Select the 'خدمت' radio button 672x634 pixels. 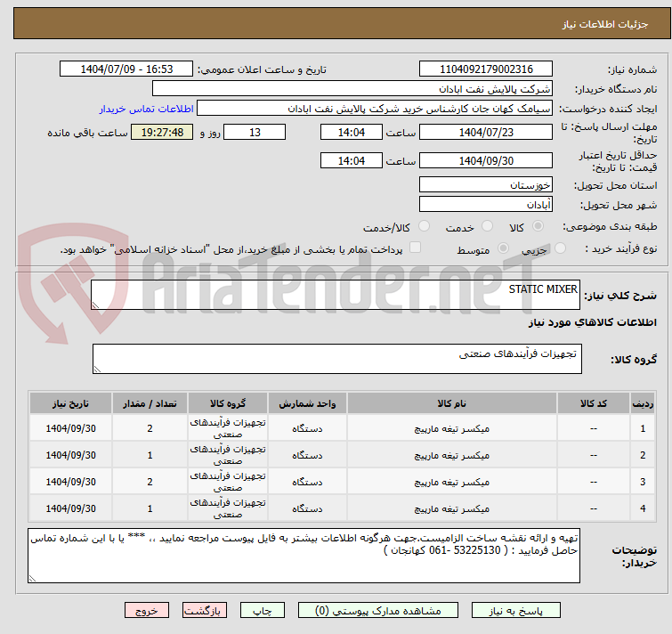point(487,226)
